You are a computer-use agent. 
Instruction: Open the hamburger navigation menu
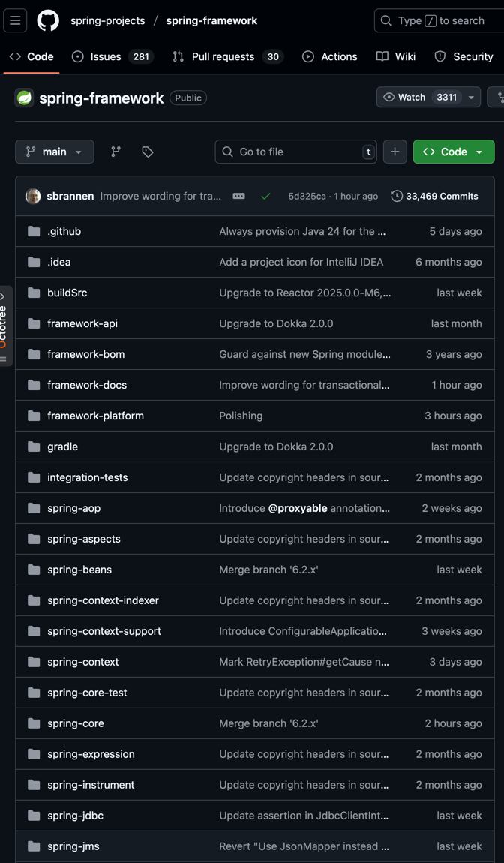coord(15,20)
